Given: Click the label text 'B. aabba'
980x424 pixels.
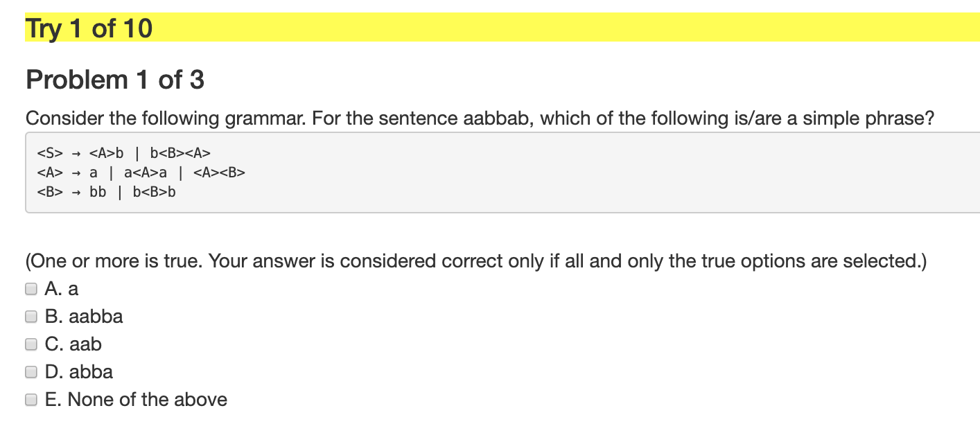Looking at the screenshot, I should (x=83, y=316).
